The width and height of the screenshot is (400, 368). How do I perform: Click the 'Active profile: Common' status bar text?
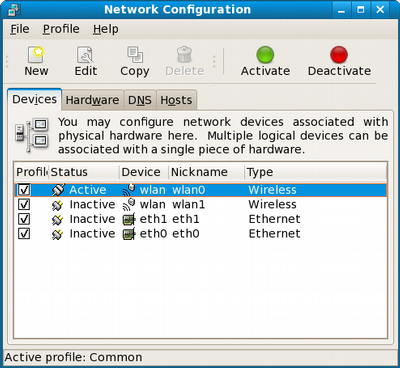coord(73,357)
